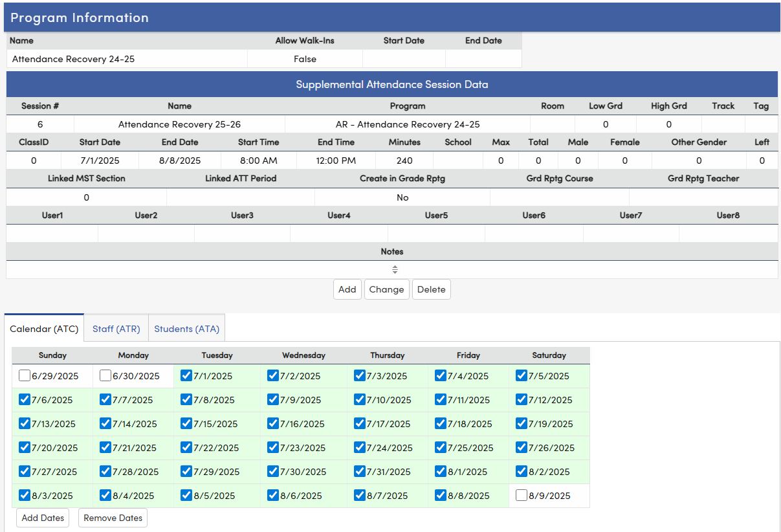This screenshot has width=781, height=532.
Task: Click the Remove Dates button
Action: 113,518
